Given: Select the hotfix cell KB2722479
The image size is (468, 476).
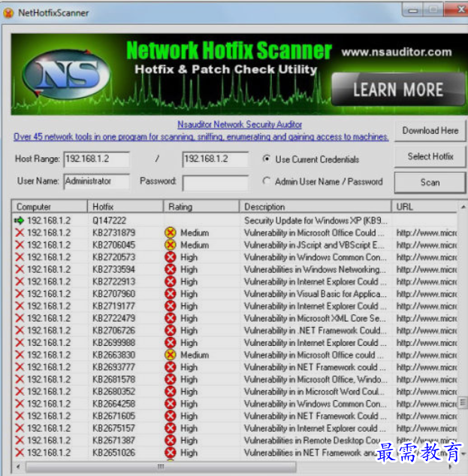Looking at the screenshot, I should click(113, 318).
